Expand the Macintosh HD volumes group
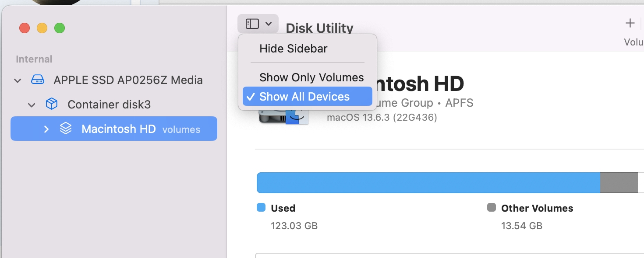The width and height of the screenshot is (644, 258). (x=46, y=129)
